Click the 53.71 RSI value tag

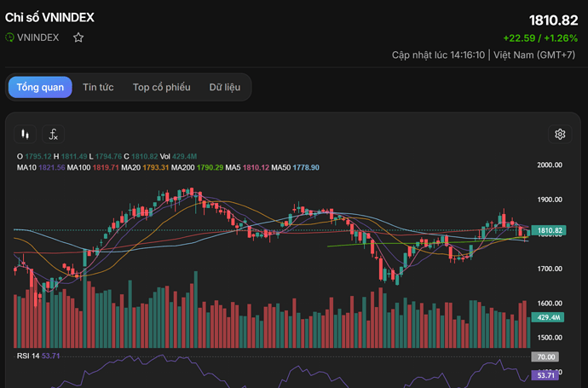pyautogui.click(x=545, y=375)
